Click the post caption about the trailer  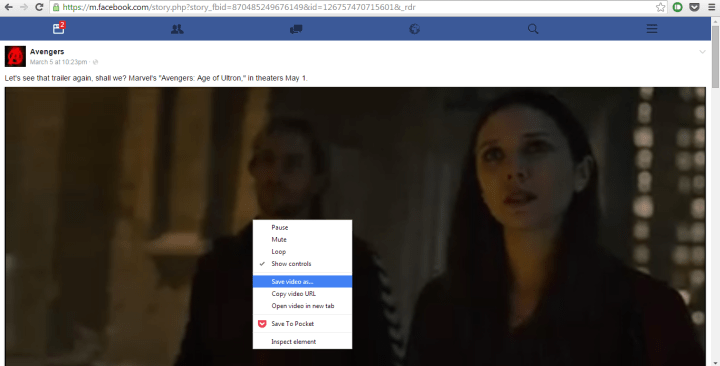156,78
